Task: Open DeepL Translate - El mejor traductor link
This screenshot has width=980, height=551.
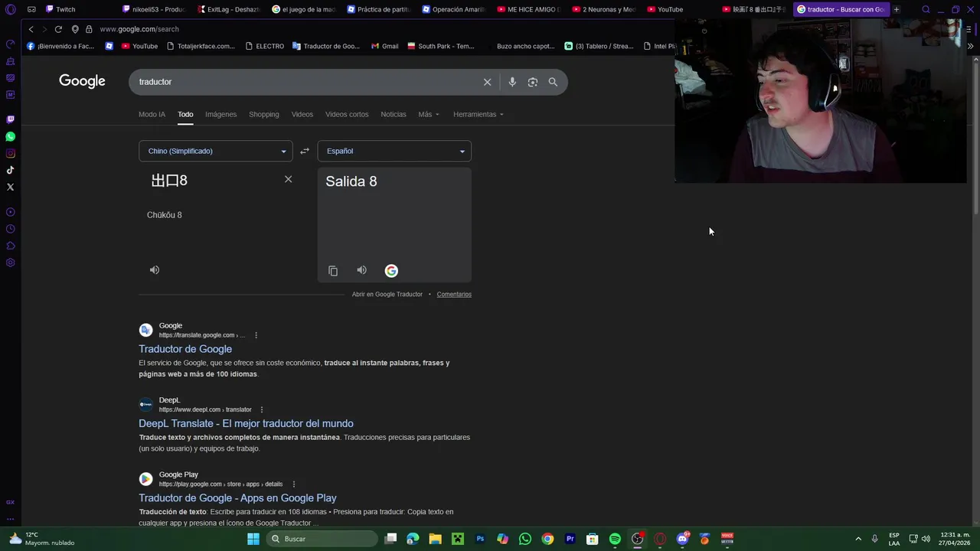Action: [x=246, y=423]
